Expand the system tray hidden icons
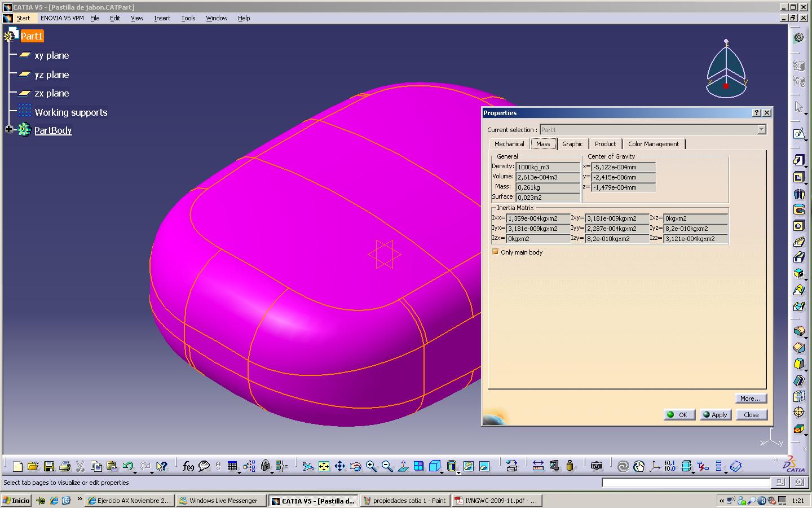This screenshot has width=812, height=508. coord(721,501)
